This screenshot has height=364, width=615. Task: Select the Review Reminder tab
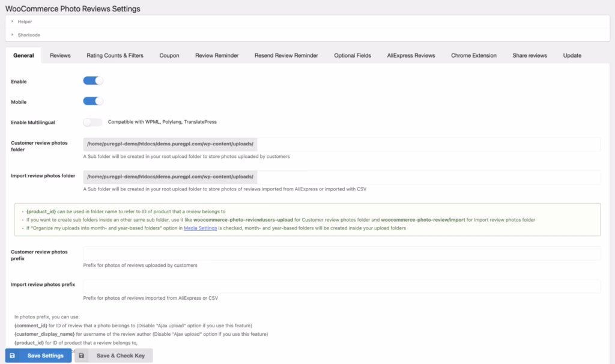coord(217,55)
